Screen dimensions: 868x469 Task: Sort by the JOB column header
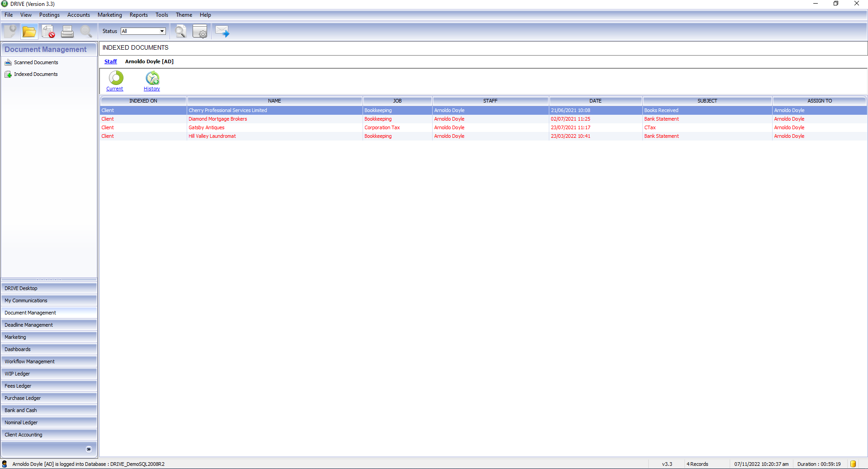397,101
